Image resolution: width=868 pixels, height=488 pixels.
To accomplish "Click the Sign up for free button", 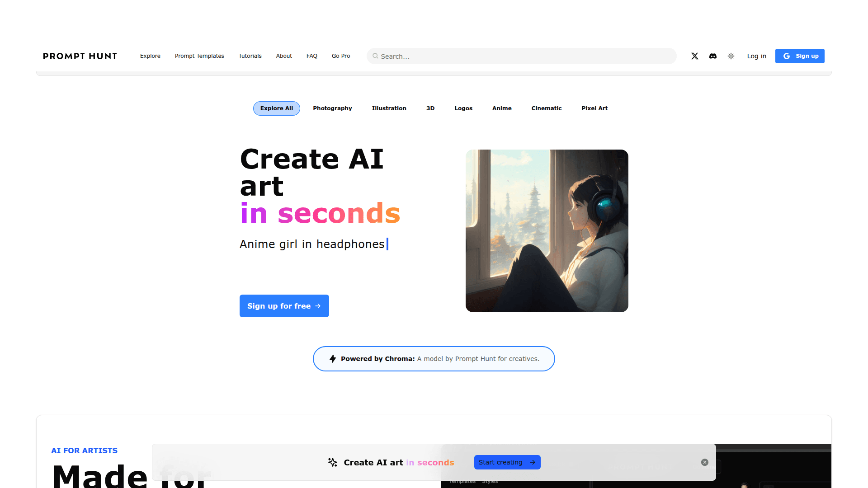I will pos(284,306).
